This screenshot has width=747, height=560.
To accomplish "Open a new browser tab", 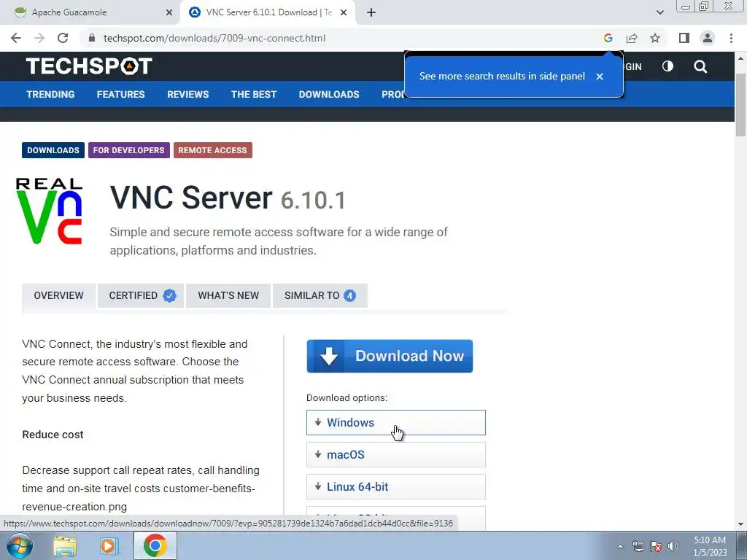I will [x=371, y=12].
